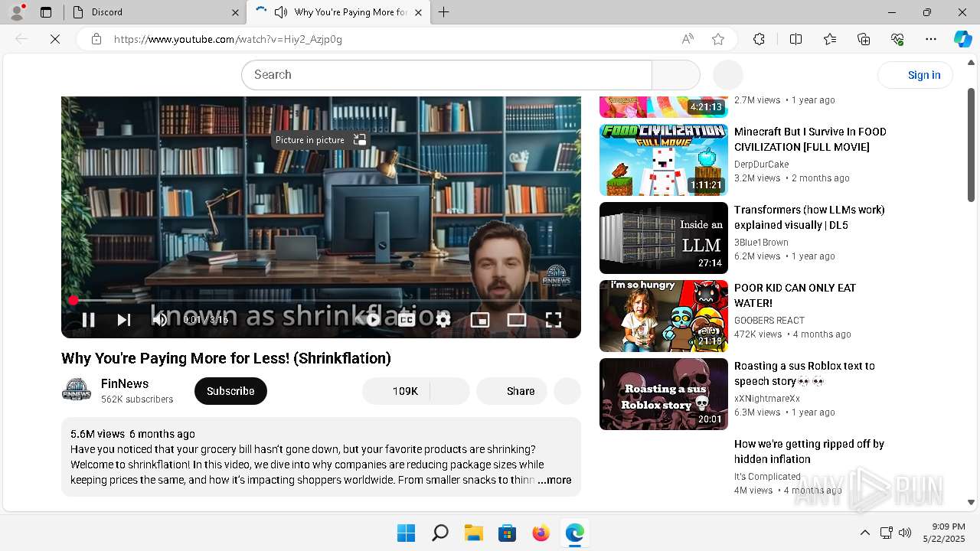Open How we're getting ripped off title
Screen dimensions: 980x551
point(809,452)
